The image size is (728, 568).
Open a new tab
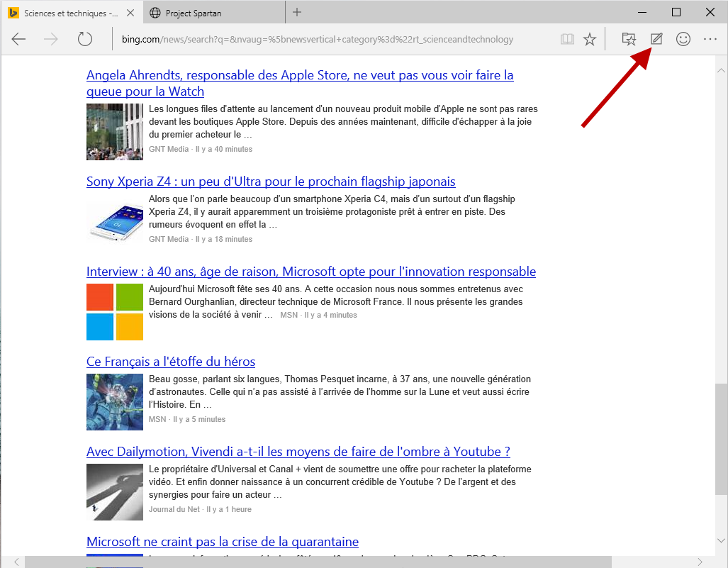(297, 13)
